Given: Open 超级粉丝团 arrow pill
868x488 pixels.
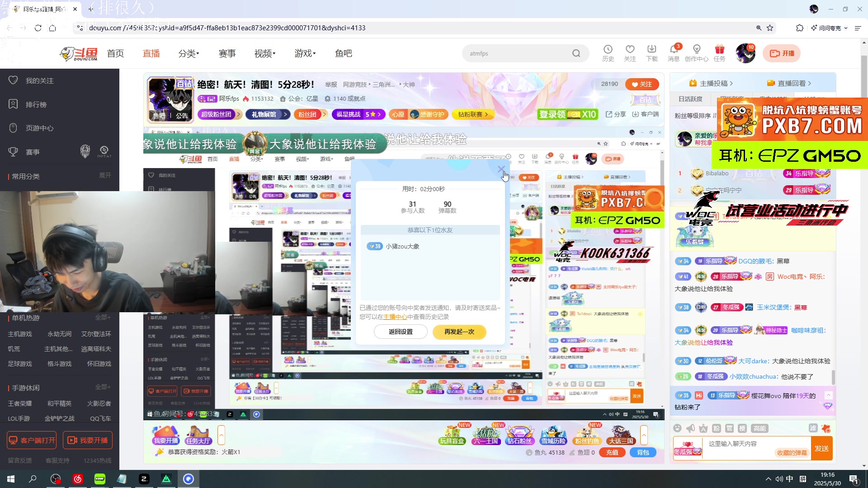Looking at the screenshot, I should pyautogui.click(x=219, y=114).
